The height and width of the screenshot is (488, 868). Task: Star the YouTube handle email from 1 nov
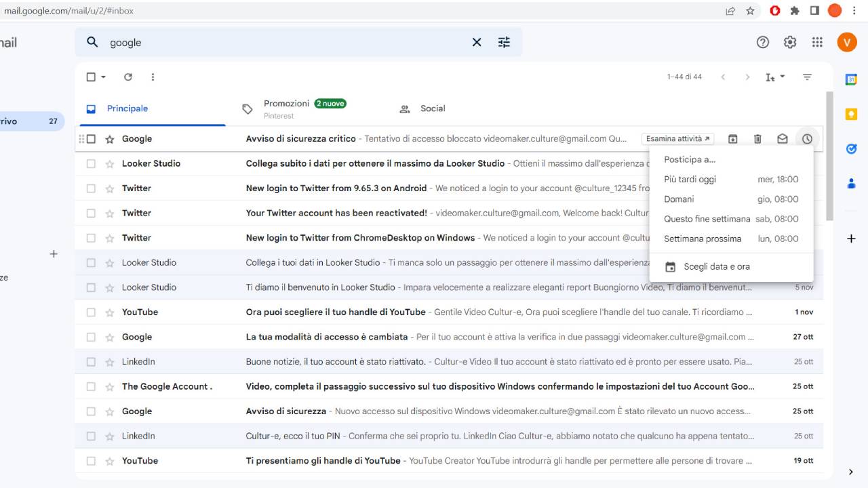(x=110, y=312)
